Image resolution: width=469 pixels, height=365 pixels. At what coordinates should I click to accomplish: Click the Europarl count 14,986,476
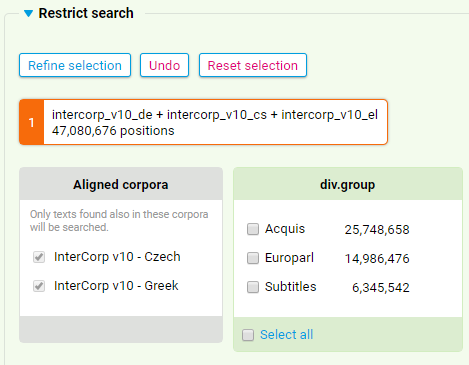pos(377,259)
